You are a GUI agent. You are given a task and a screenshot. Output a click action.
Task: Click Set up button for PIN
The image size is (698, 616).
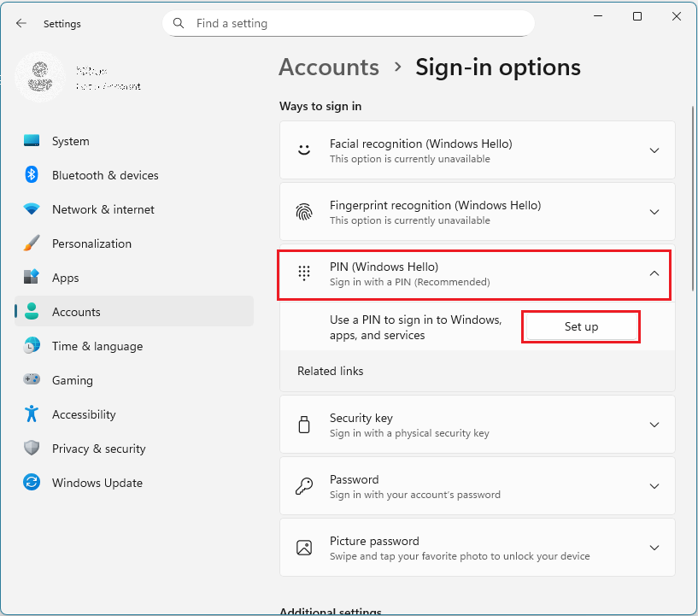click(x=581, y=327)
